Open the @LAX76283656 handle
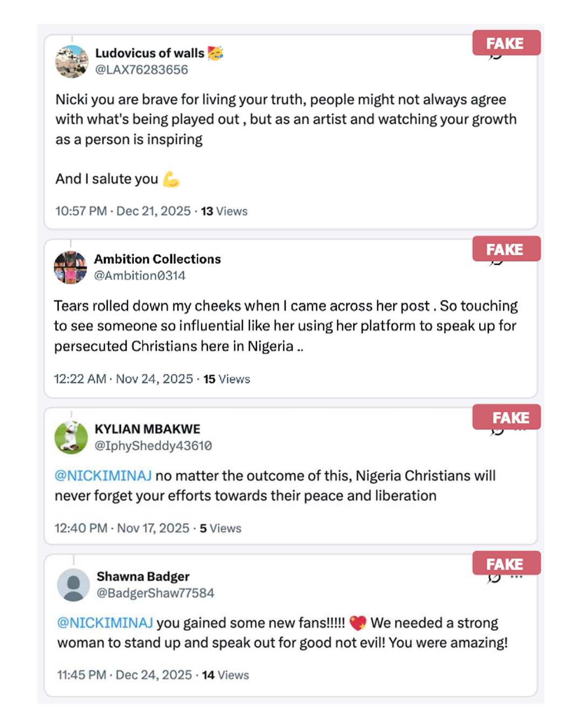 point(142,70)
